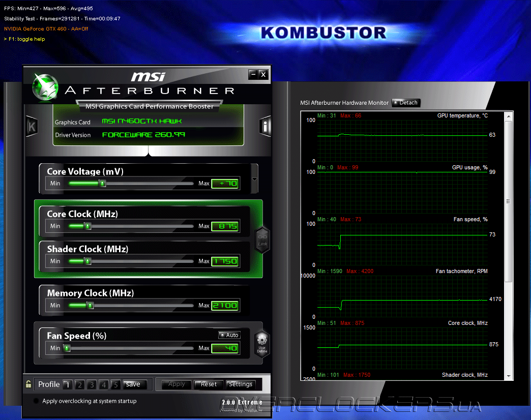Viewport: 531px width, 420px height.
Task: Click the Core Clock slider handle
Action: click(87, 226)
